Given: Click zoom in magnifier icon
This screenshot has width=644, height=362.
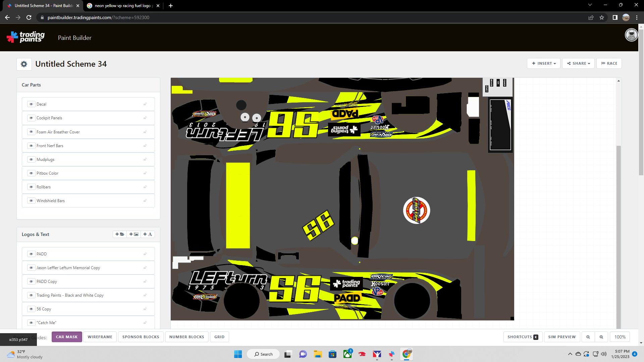Looking at the screenshot, I should click(601, 337).
